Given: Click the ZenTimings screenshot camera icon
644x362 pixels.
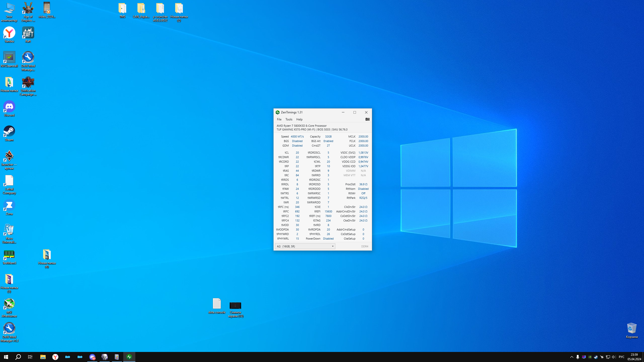Looking at the screenshot, I should 367,119.
